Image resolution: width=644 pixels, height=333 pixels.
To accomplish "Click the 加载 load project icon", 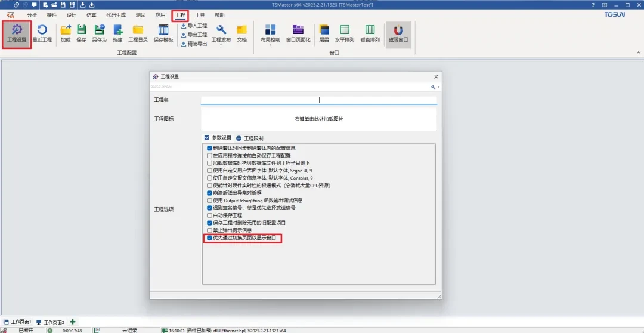I will [66, 30].
